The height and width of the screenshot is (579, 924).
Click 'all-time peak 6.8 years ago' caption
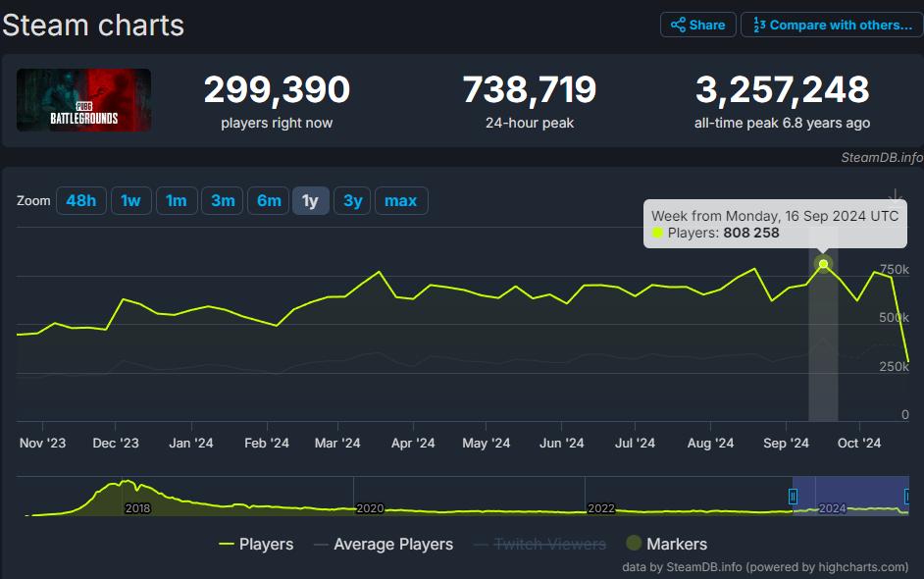click(783, 123)
